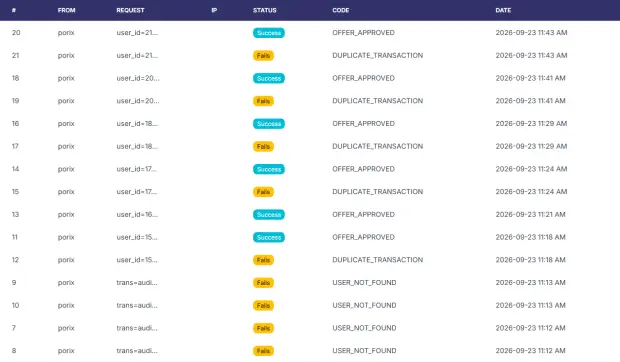Click USER_NOT_FOUND code in row 9

coord(364,283)
